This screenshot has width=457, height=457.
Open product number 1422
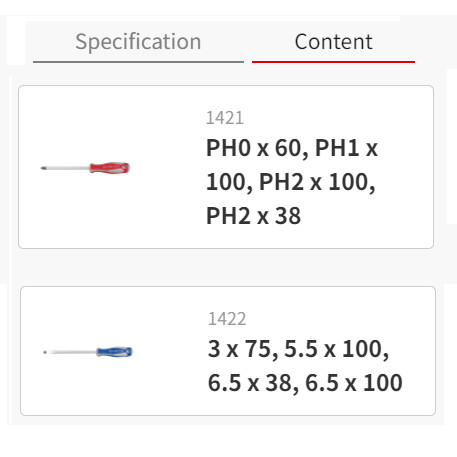click(227, 319)
